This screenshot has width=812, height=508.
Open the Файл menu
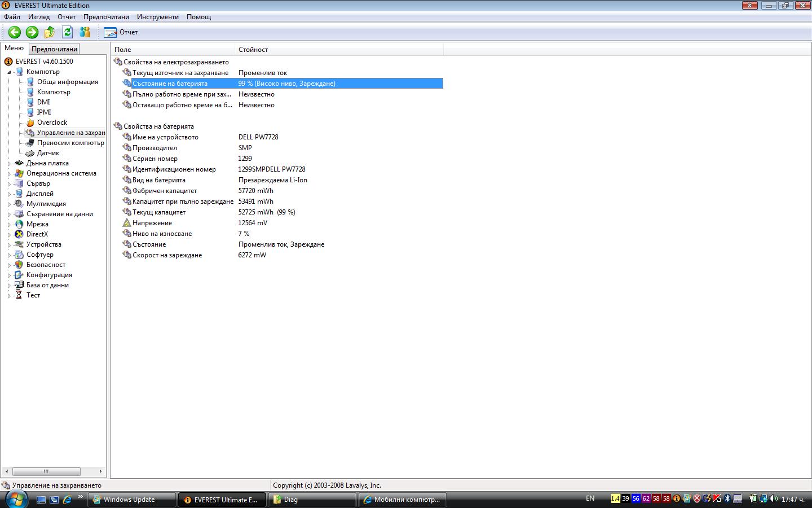[x=12, y=17]
